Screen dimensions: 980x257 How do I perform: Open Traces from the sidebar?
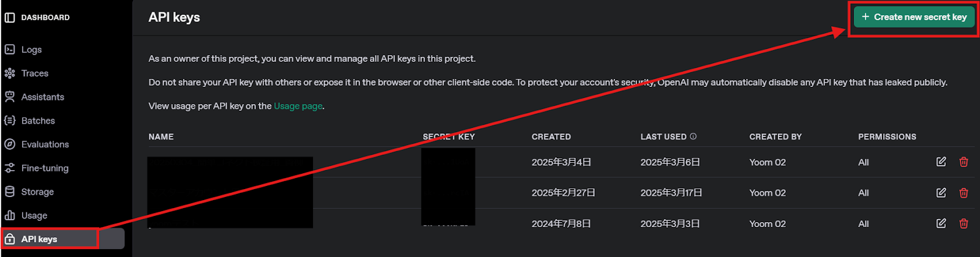pos(34,73)
